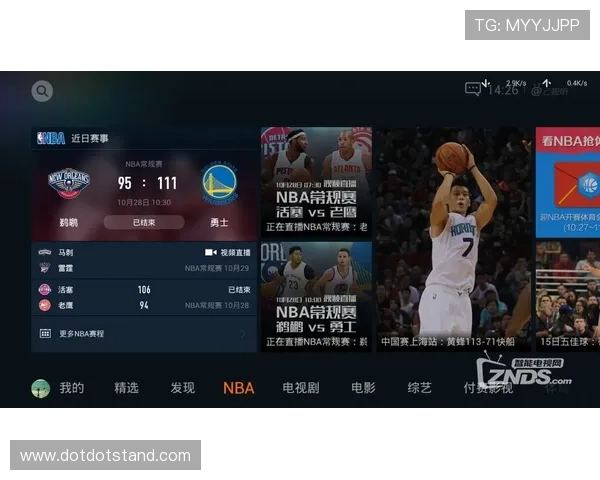This screenshot has height=480, width=600.
Task: Click the 已结束 status button
Action: 144,222
